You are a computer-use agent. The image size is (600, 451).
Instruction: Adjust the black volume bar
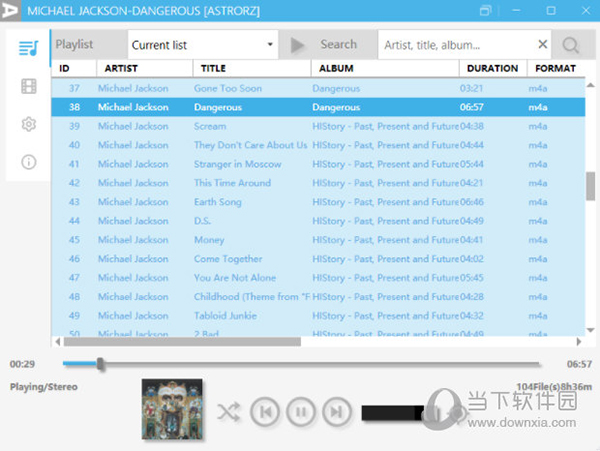click(393, 413)
